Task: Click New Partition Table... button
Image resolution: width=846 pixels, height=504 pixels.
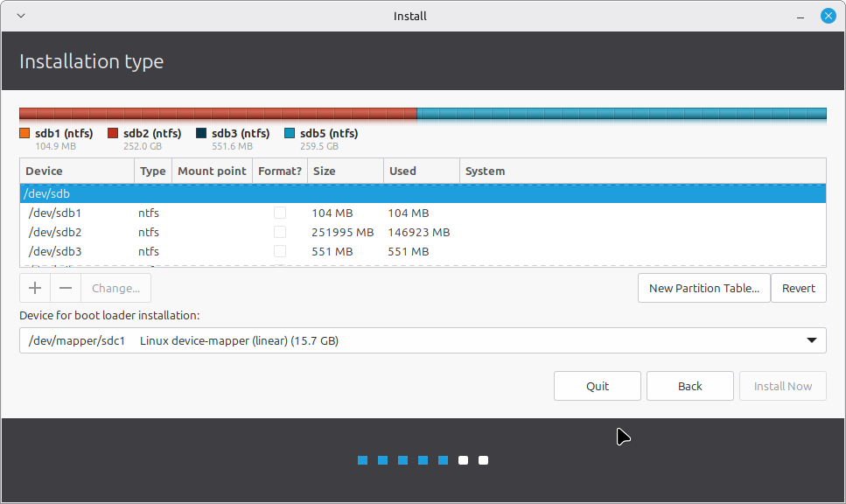Action: [x=704, y=288]
